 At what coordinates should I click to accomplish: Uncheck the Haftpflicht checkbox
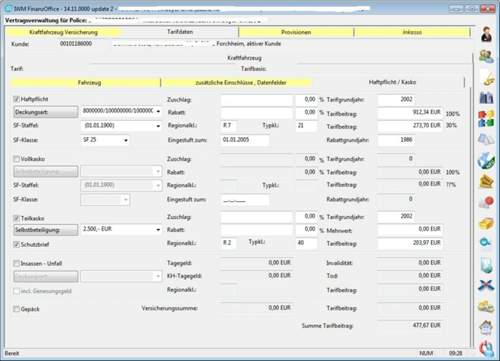coord(16,99)
